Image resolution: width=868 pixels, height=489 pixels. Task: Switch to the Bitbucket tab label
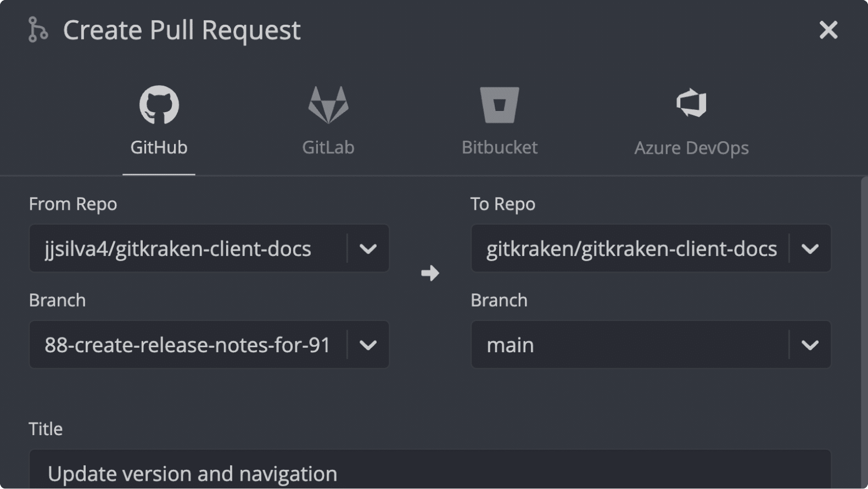click(x=500, y=147)
